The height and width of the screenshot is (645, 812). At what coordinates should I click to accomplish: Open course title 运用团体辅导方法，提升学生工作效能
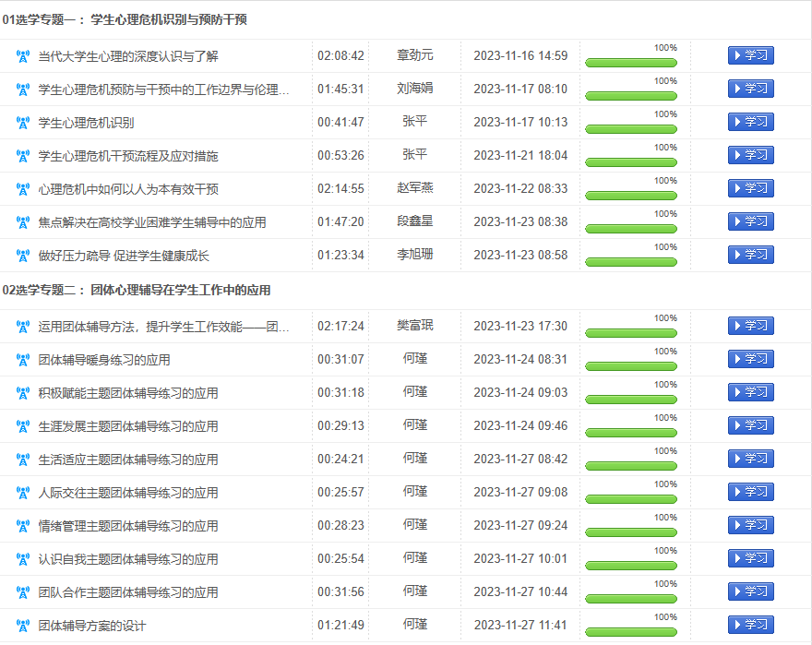(163, 327)
